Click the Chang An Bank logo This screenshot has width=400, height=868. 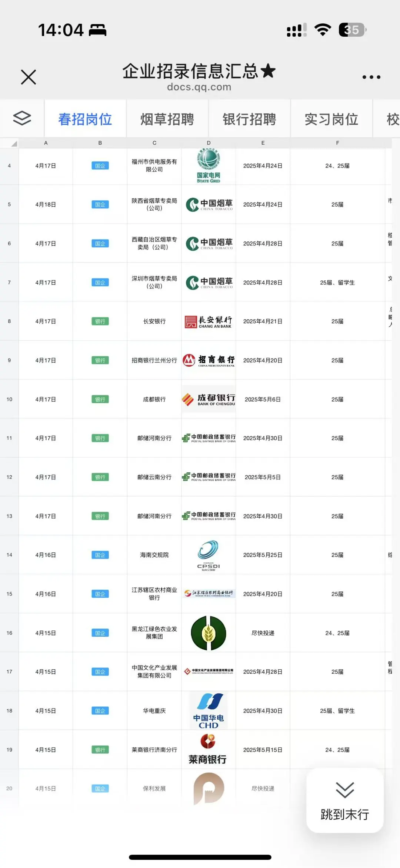[209, 321]
